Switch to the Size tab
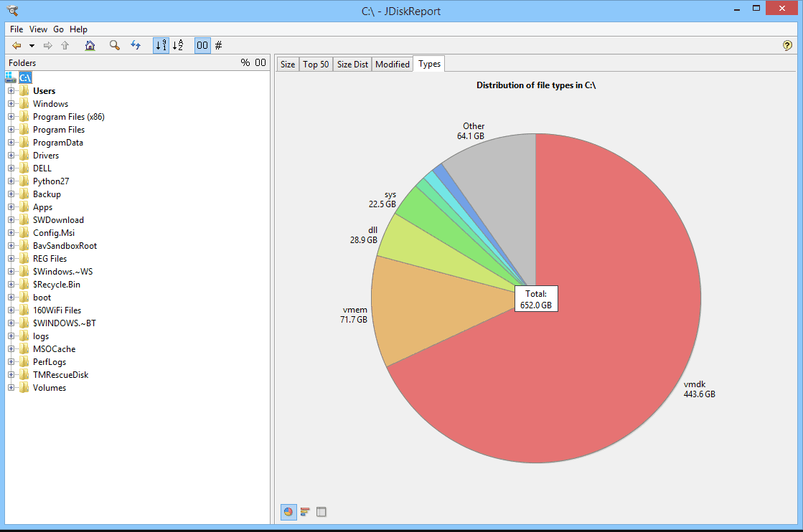Viewport: 803px width, 532px height. pos(288,65)
